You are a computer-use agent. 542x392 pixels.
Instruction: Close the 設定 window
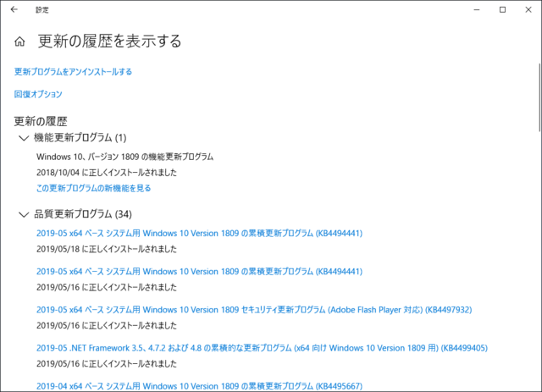(528, 9)
